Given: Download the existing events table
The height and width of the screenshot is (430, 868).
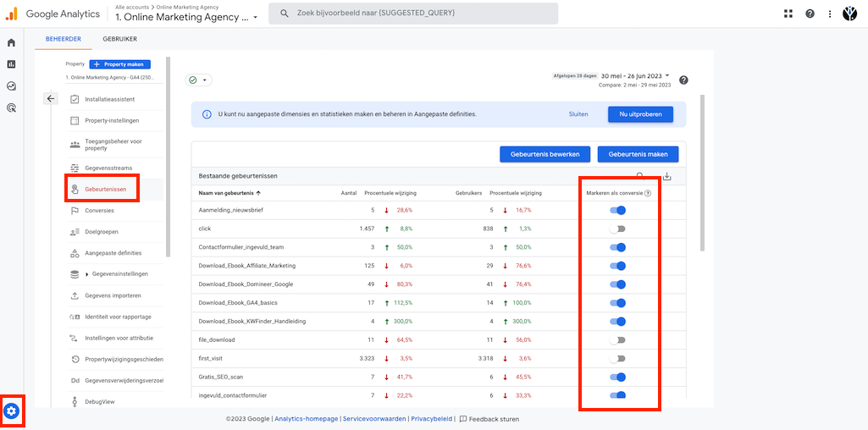Looking at the screenshot, I should (x=666, y=176).
